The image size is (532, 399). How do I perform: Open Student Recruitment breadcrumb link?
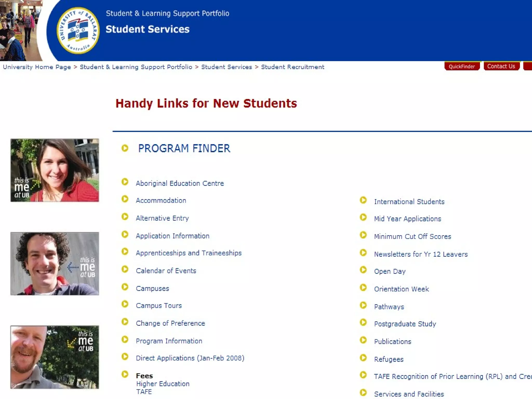pyautogui.click(x=292, y=67)
